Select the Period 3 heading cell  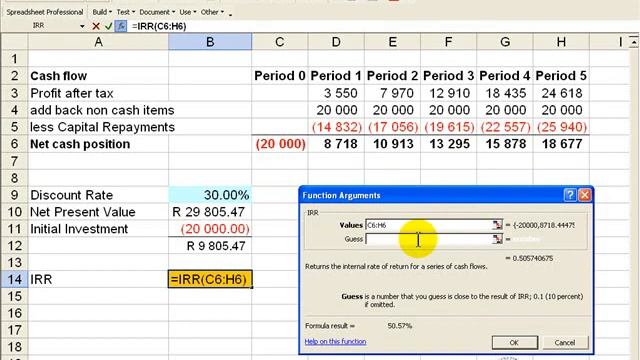pos(449,76)
